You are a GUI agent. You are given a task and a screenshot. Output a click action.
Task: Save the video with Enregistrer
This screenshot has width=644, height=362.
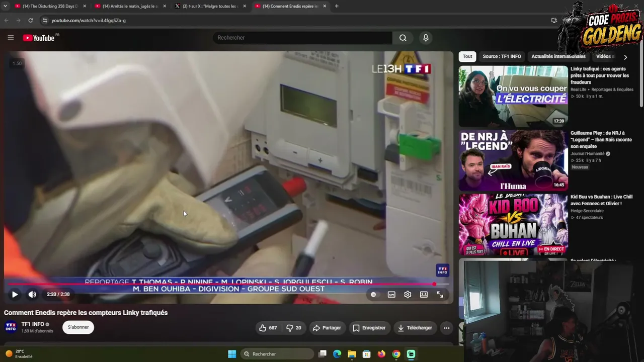pos(369,328)
